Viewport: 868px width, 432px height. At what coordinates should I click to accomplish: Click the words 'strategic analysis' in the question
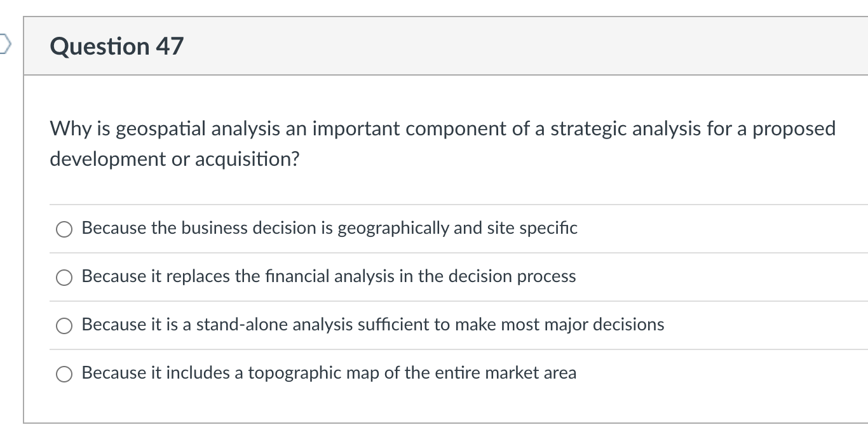[x=625, y=129]
